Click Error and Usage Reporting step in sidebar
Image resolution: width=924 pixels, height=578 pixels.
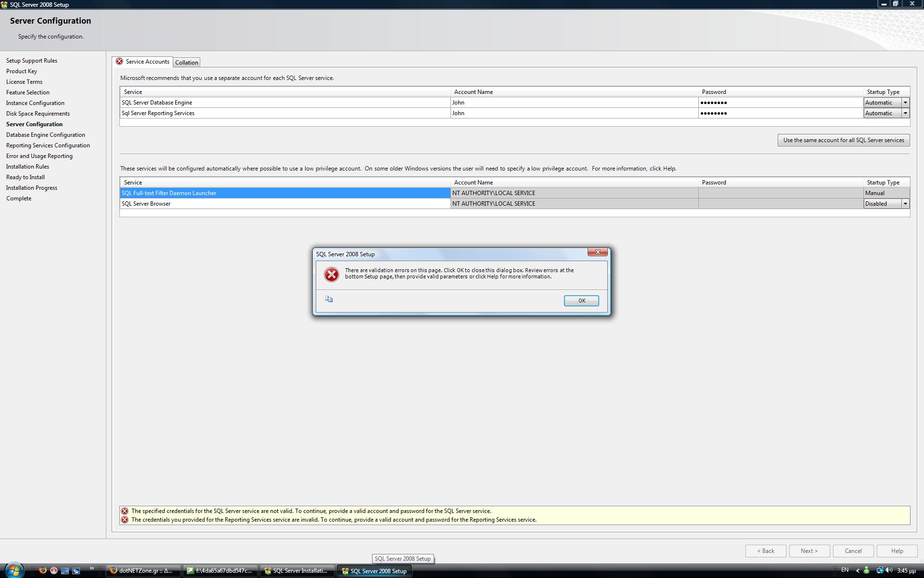point(39,156)
